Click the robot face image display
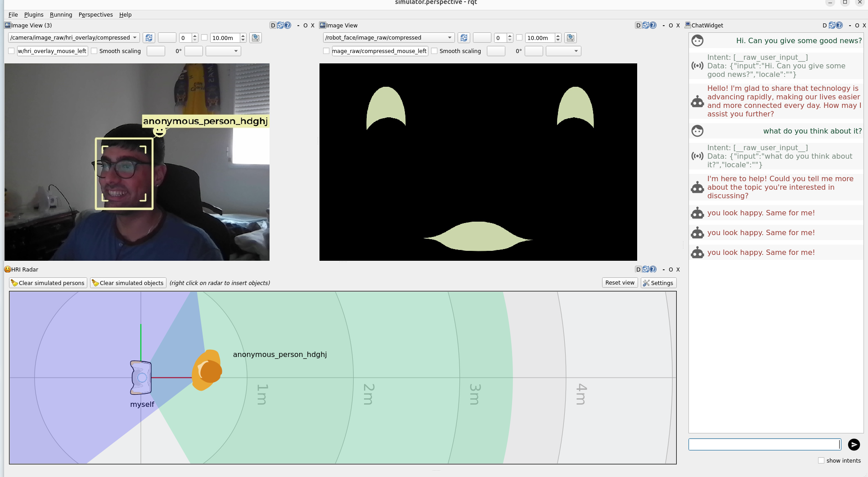 478,162
